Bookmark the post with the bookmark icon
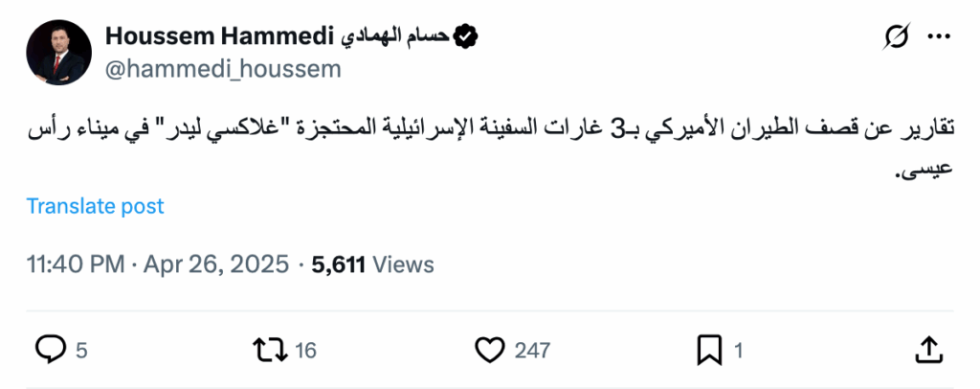The width and height of the screenshot is (980, 389). (x=709, y=350)
